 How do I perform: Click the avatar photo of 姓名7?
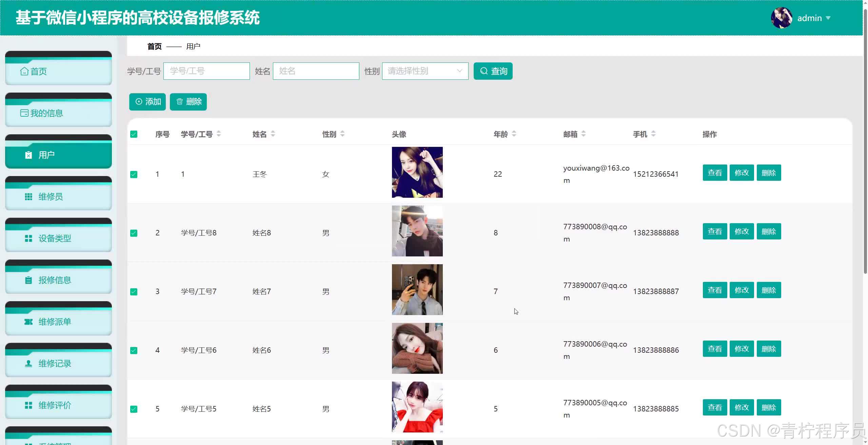coord(417,290)
